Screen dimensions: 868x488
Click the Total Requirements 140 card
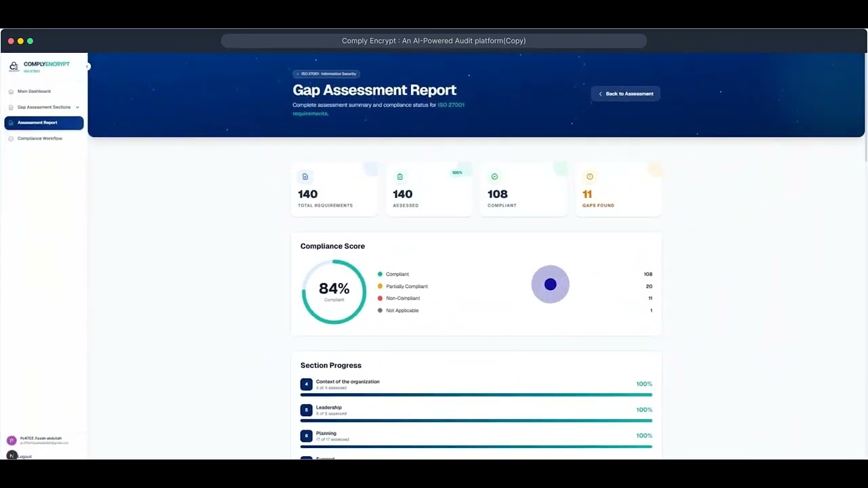334,190
